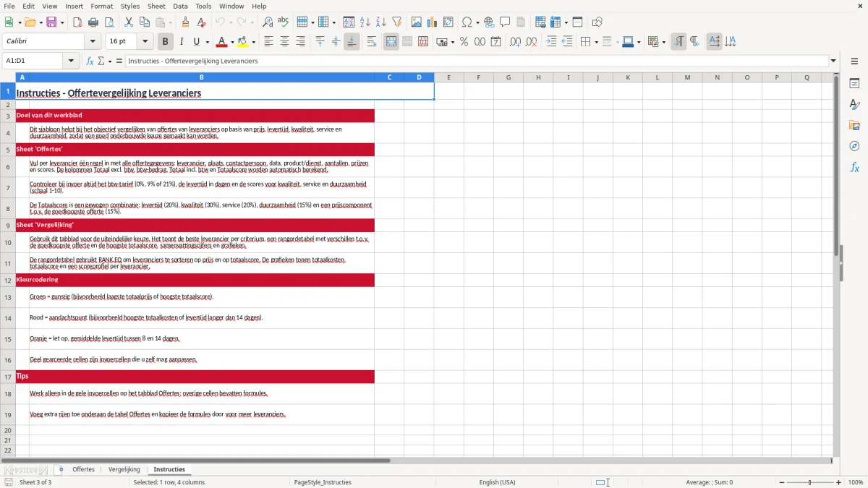Set align bottom vertical alignment

(352, 42)
